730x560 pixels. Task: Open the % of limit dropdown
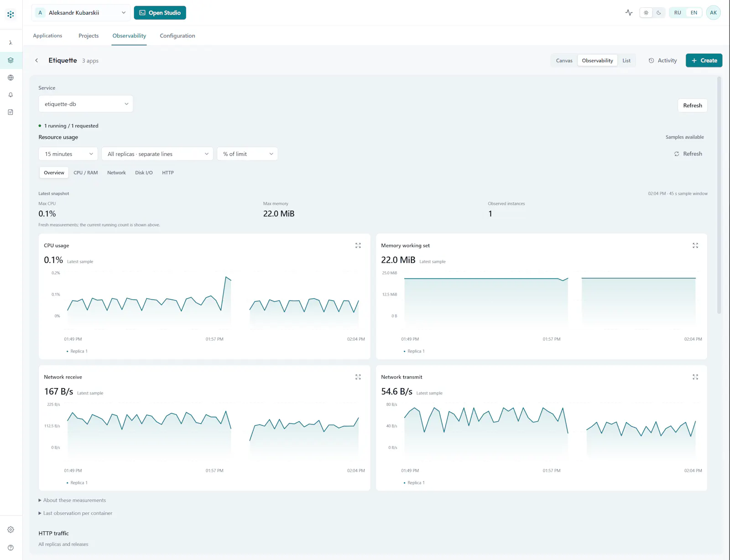coord(247,154)
